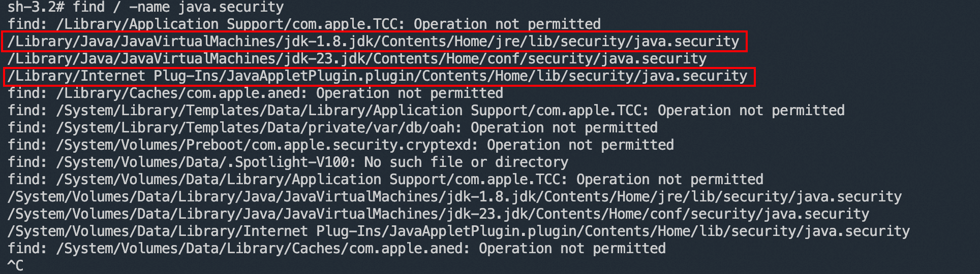This screenshot has height=274, width=980.
Task: Click the private/var/db/oah error line
Action: pos(332,128)
